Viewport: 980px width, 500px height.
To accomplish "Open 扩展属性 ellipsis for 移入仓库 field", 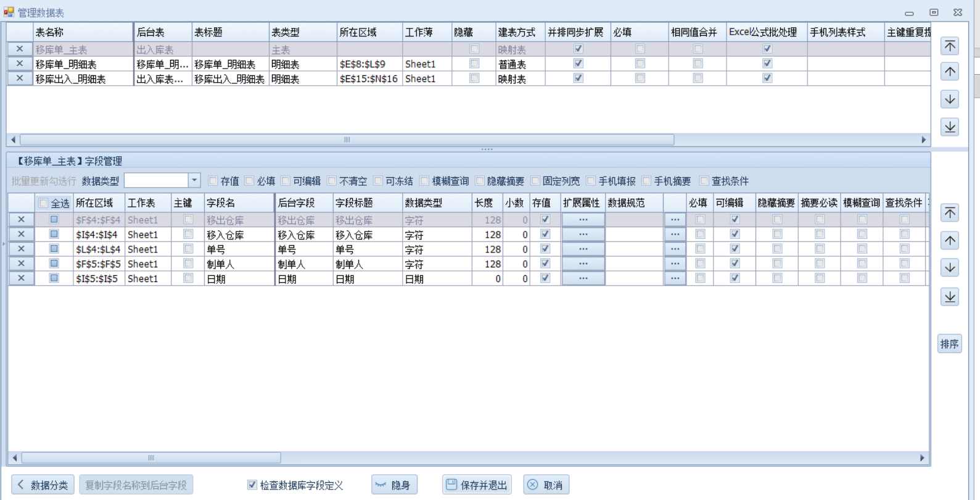I will 583,235.
